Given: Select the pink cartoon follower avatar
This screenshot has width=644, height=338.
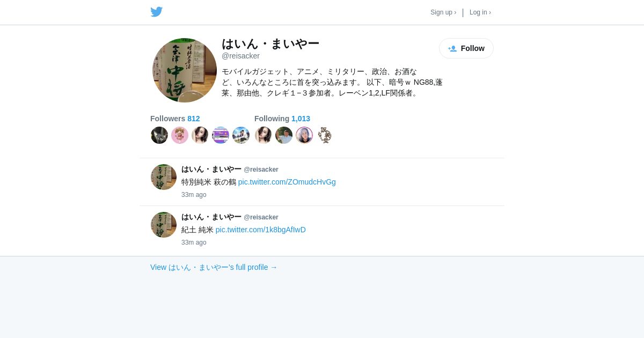Looking at the screenshot, I should pos(180,135).
